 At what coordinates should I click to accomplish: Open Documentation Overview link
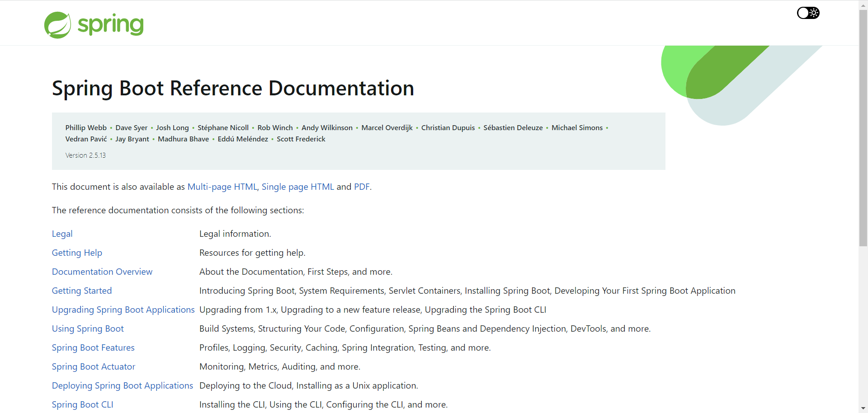(102, 272)
